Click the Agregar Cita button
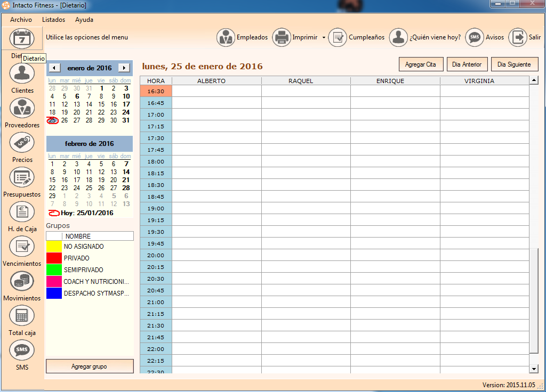This screenshot has height=392, width=546. 420,64
